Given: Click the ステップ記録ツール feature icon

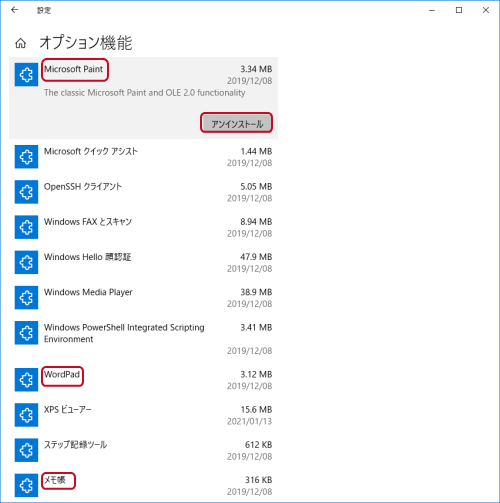Looking at the screenshot, I should click(x=26, y=450).
